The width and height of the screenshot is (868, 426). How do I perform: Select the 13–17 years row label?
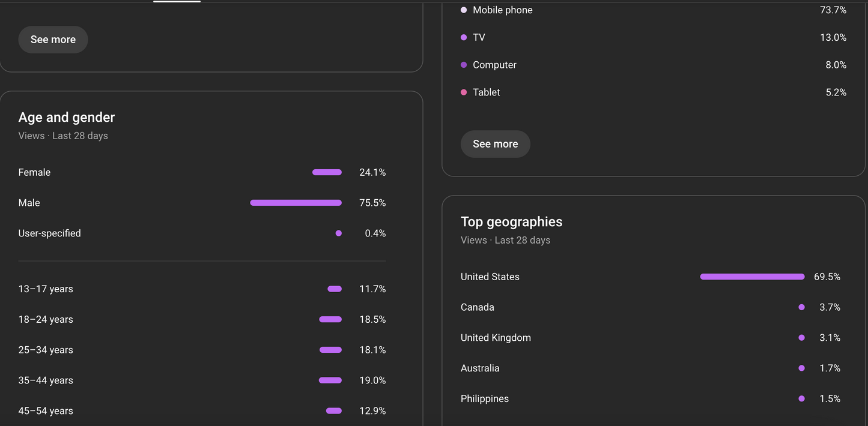46,289
